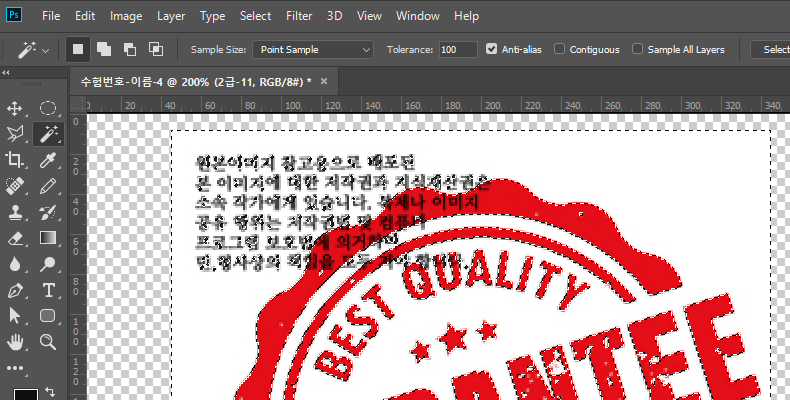
Task: Choose Intersect with Selection mode
Action: coord(156,49)
